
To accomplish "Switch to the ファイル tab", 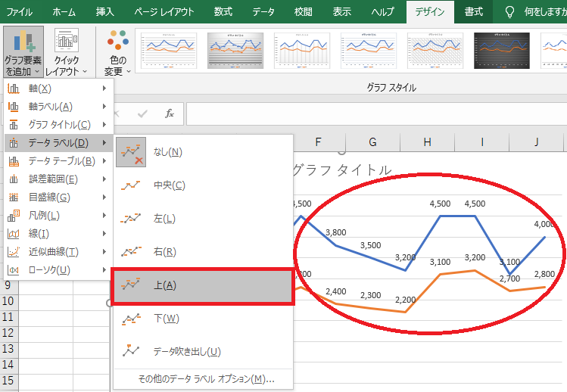I will pos(20,12).
